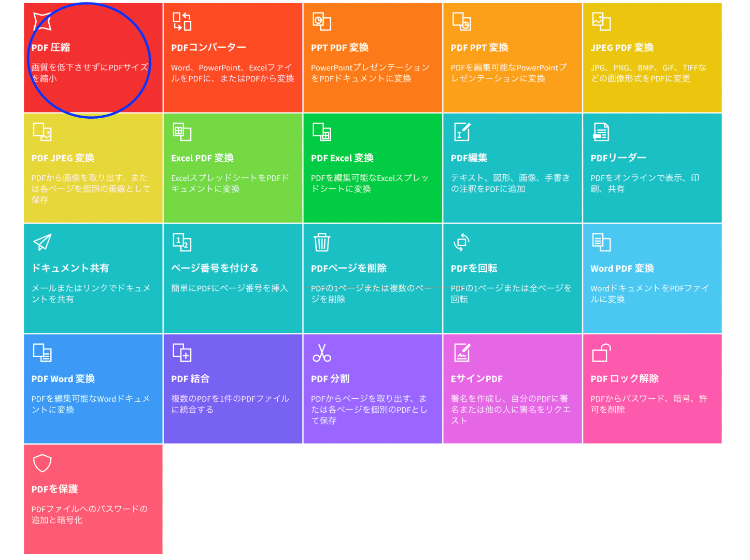Click the trash can PDFページを削除 icon
Image resolution: width=750 pixels, height=560 pixels.
(322, 242)
